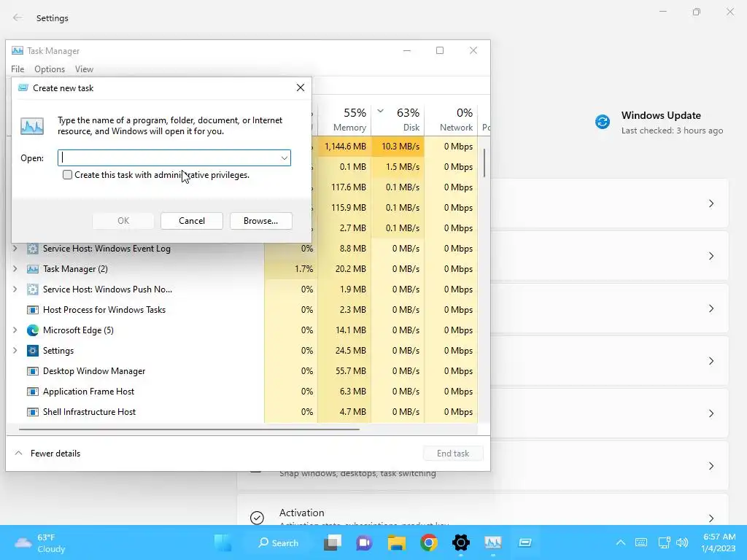
Task: Expand the Task Manager (2) process group
Action: click(x=15, y=268)
